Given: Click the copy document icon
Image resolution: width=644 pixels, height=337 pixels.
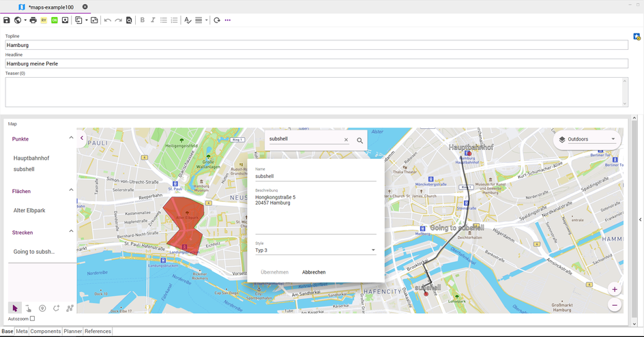Looking at the screenshot, I should [78, 20].
